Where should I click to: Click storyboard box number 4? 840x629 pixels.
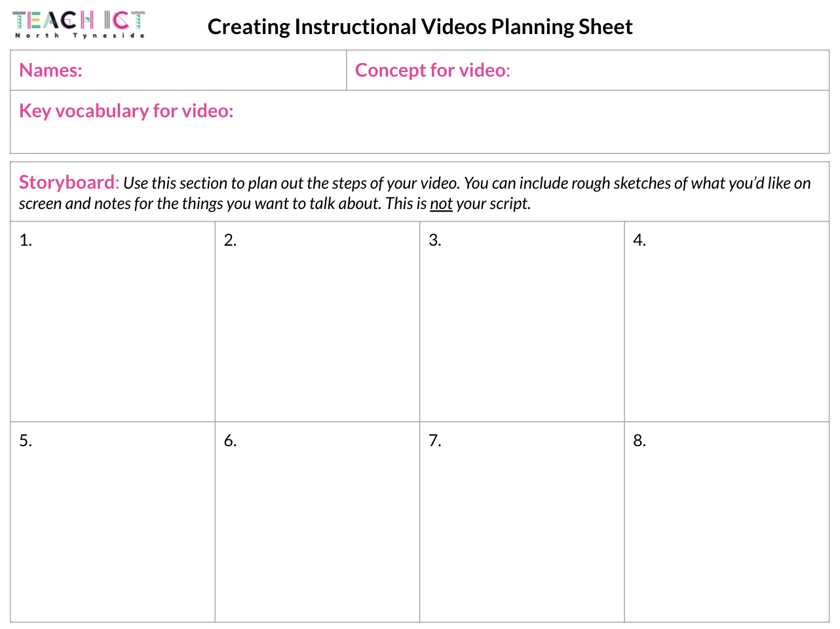(727, 322)
